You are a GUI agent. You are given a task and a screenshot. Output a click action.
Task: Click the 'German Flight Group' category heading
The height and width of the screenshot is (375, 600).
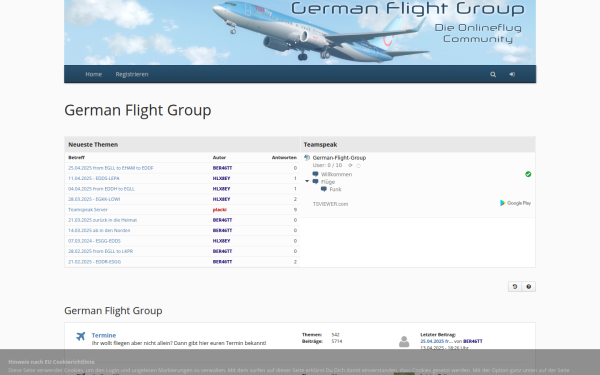pyautogui.click(x=113, y=310)
